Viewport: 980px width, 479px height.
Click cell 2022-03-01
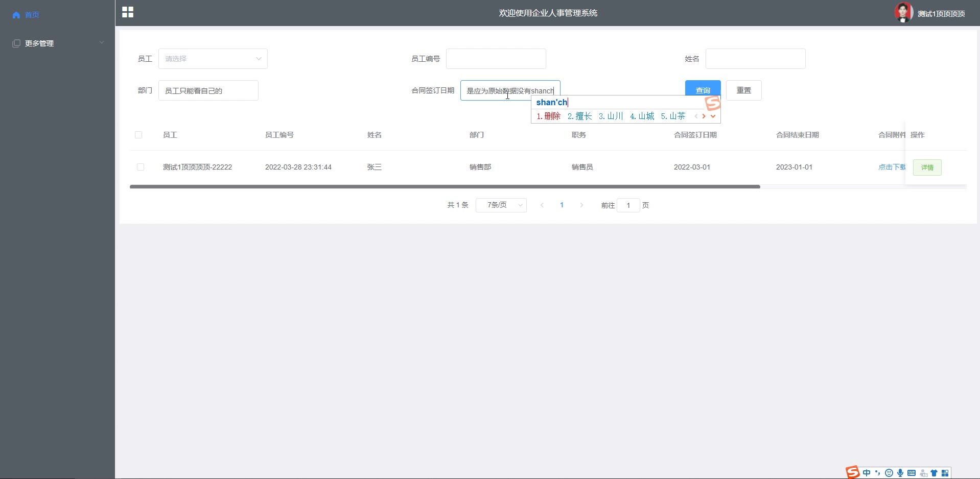[x=692, y=167]
